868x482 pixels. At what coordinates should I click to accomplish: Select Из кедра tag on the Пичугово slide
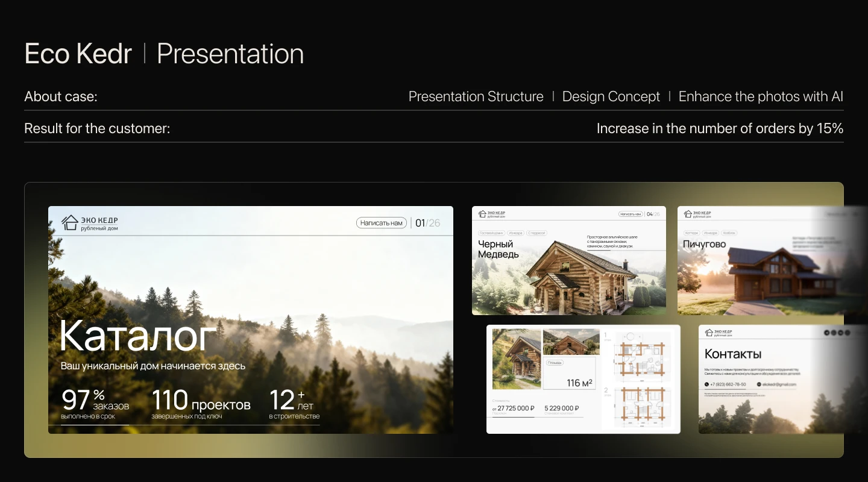pyautogui.click(x=711, y=233)
